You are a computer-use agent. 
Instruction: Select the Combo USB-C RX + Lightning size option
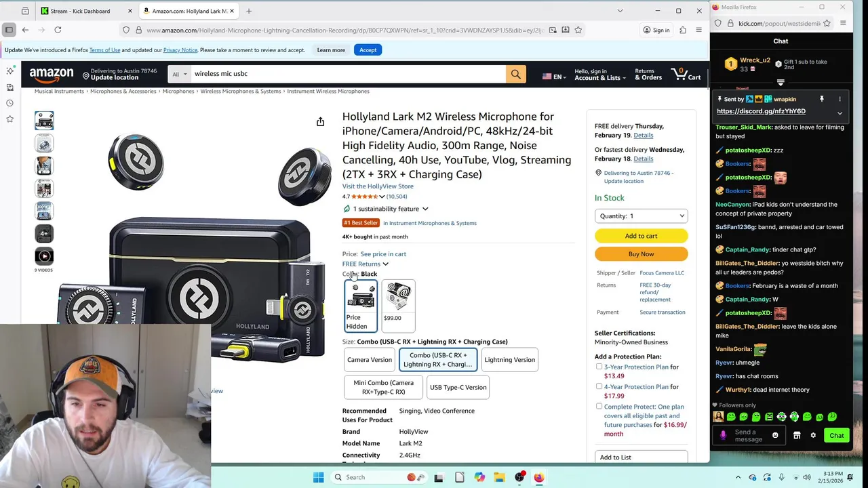[438, 360]
